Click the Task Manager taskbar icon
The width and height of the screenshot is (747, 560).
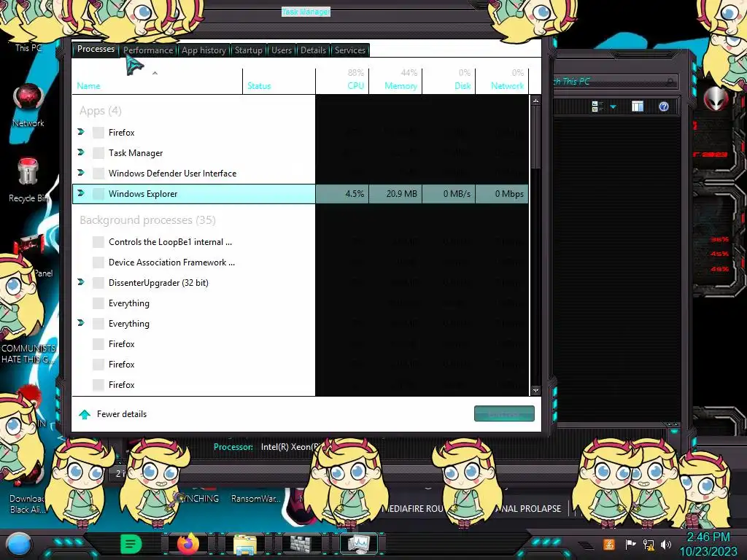359,544
